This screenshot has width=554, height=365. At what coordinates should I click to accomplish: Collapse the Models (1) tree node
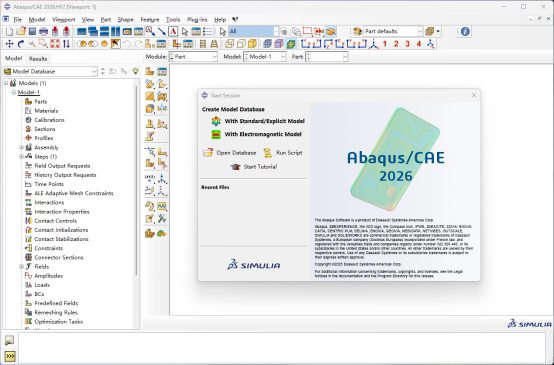click(x=6, y=83)
